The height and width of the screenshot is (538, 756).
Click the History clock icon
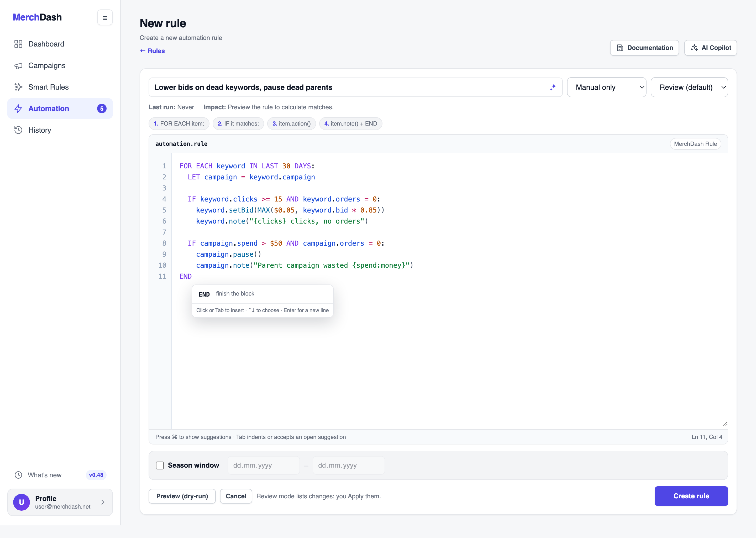point(18,130)
